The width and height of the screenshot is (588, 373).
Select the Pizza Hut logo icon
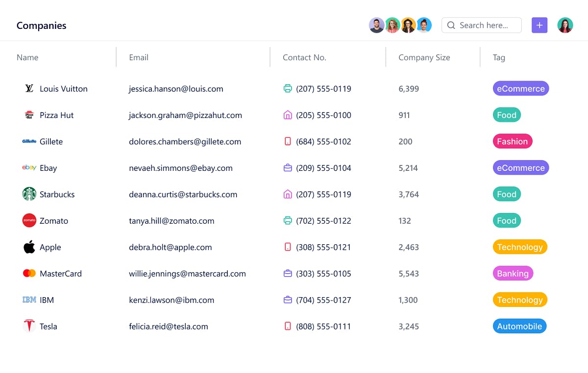tap(29, 115)
